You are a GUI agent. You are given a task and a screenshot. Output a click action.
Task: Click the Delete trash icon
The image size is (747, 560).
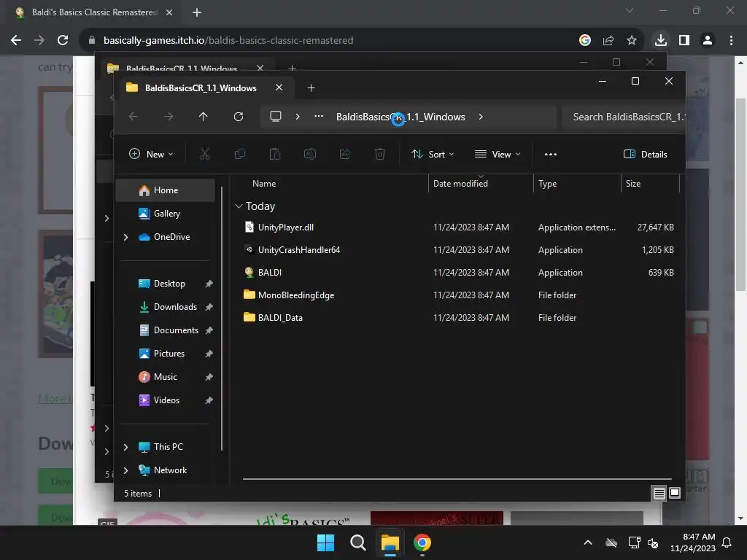tap(379, 154)
